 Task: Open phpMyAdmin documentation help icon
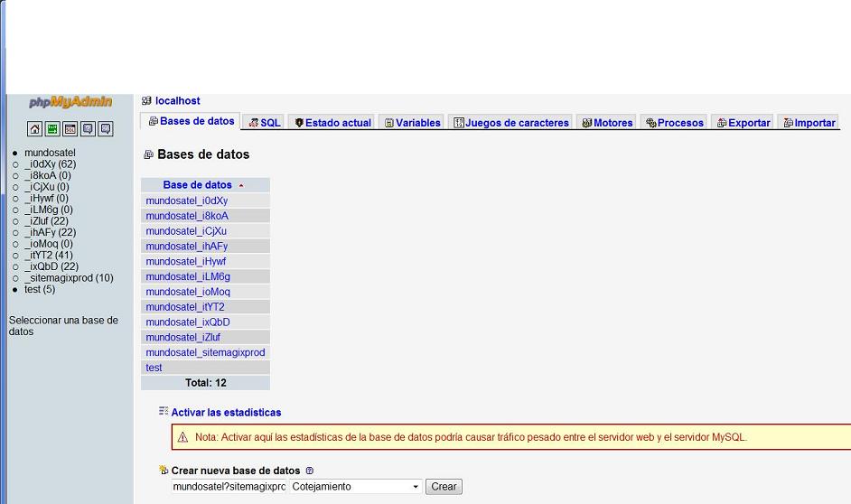coord(88,128)
